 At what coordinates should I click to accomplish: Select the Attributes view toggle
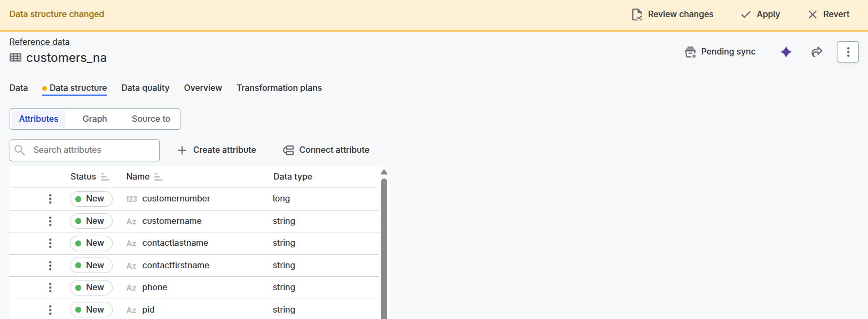tap(38, 119)
